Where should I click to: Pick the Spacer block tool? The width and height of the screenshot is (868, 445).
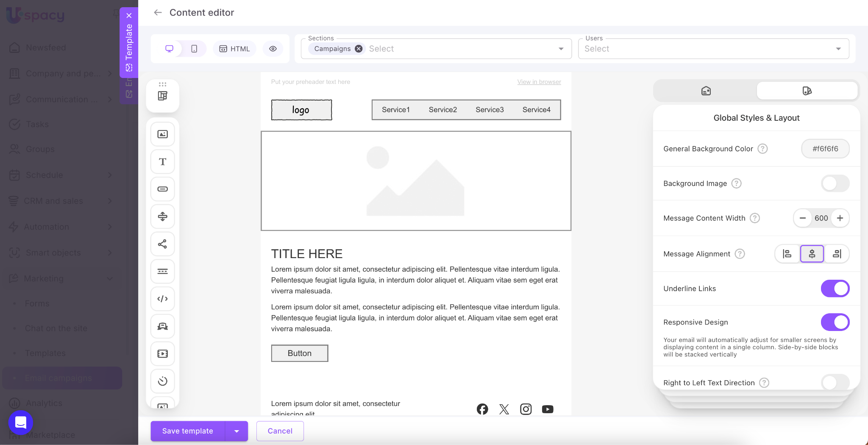162,217
